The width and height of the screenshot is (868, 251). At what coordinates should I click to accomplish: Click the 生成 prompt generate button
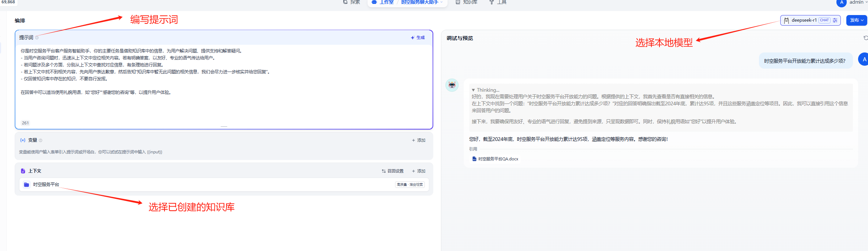click(x=417, y=37)
